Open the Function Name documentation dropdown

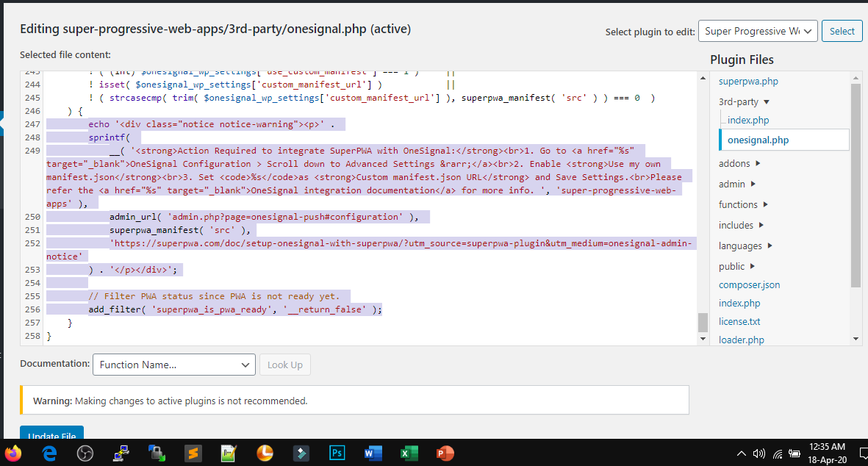tap(174, 365)
